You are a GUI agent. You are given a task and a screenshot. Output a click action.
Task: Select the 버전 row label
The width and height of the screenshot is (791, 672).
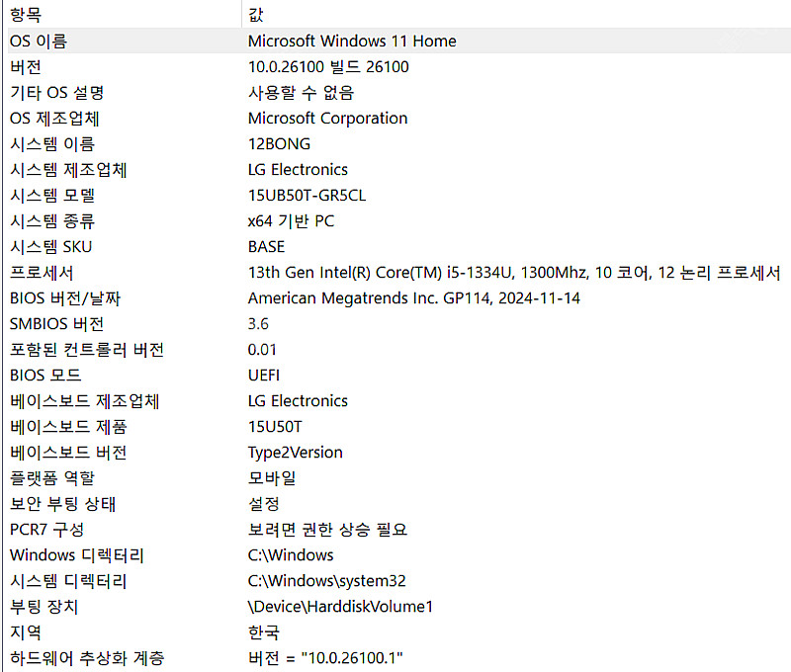(x=26, y=66)
